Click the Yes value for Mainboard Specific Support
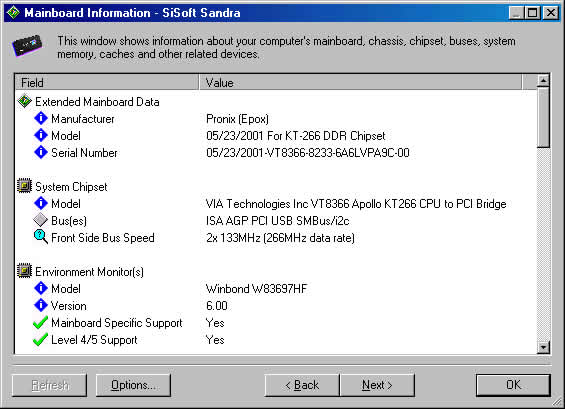Viewport: 565px width, 409px height. coord(215,323)
